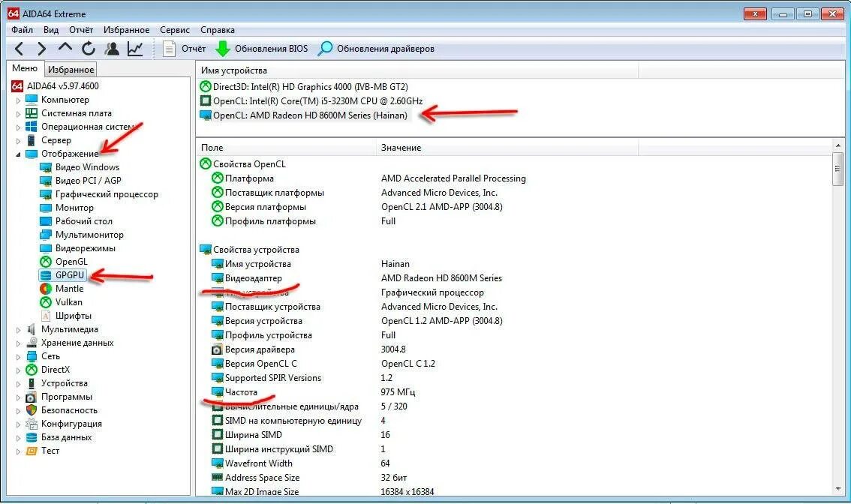Select the Wavefront Width row
This screenshot has height=504, width=851.
514,463
